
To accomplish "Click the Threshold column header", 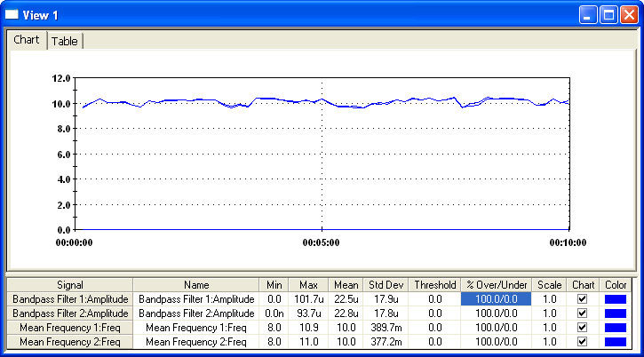I will [x=435, y=285].
